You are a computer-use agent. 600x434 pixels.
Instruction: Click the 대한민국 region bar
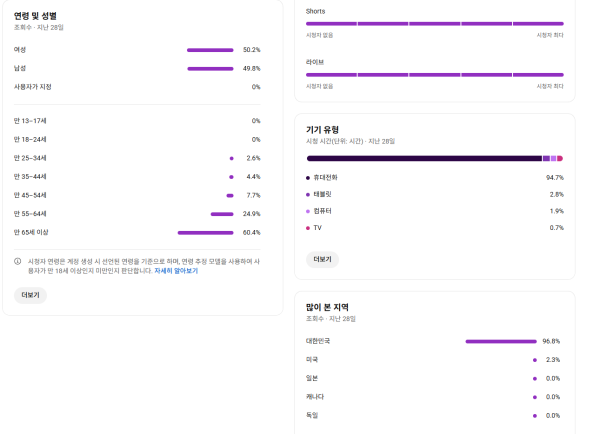click(501, 341)
